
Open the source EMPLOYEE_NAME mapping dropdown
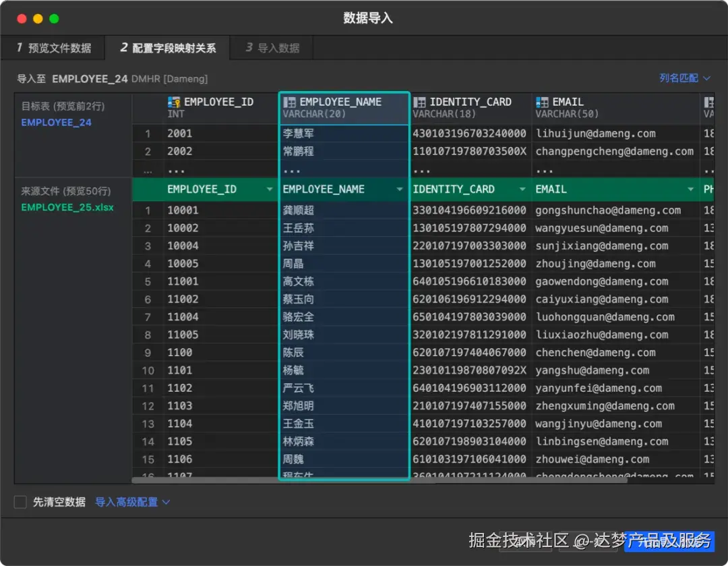tap(399, 189)
